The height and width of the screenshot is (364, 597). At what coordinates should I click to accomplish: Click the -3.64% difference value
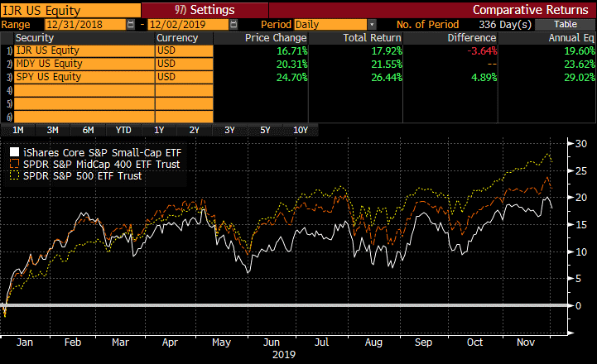coord(482,51)
